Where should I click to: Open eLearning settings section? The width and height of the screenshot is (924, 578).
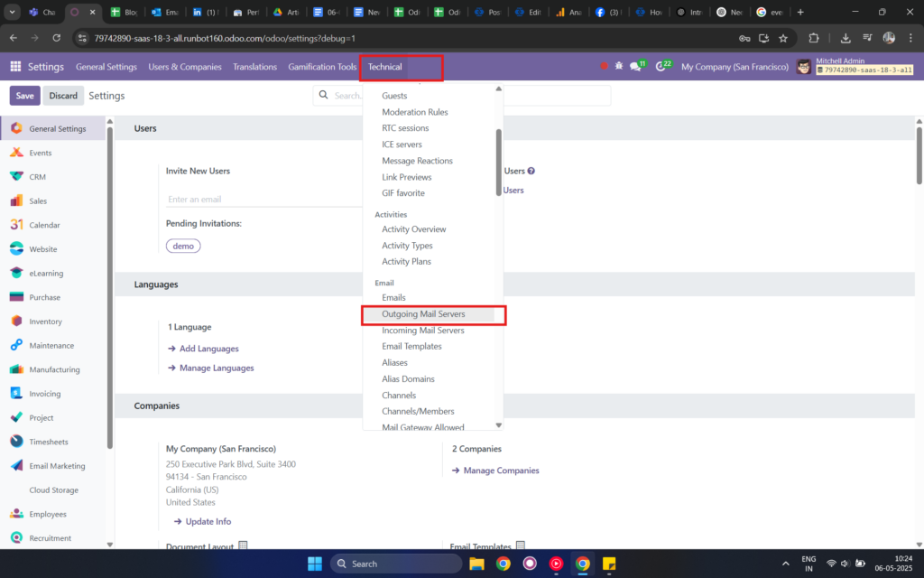coord(53,274)
